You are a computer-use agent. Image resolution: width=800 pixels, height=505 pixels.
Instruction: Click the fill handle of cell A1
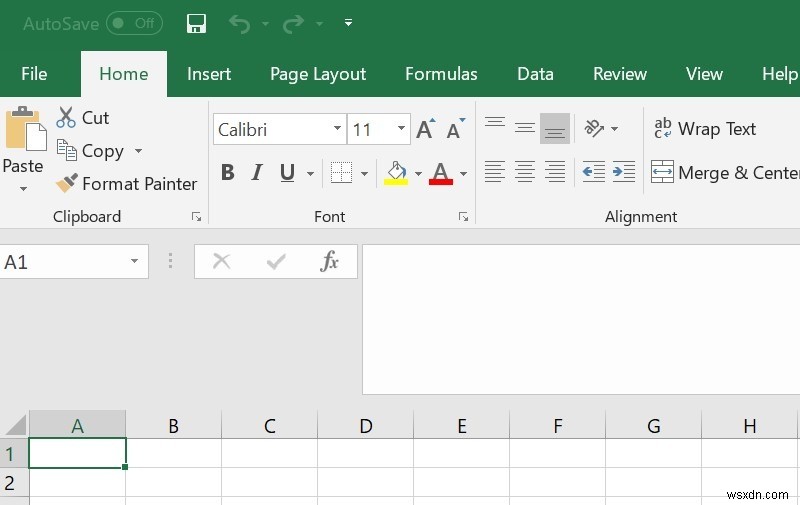coord(125,467)
